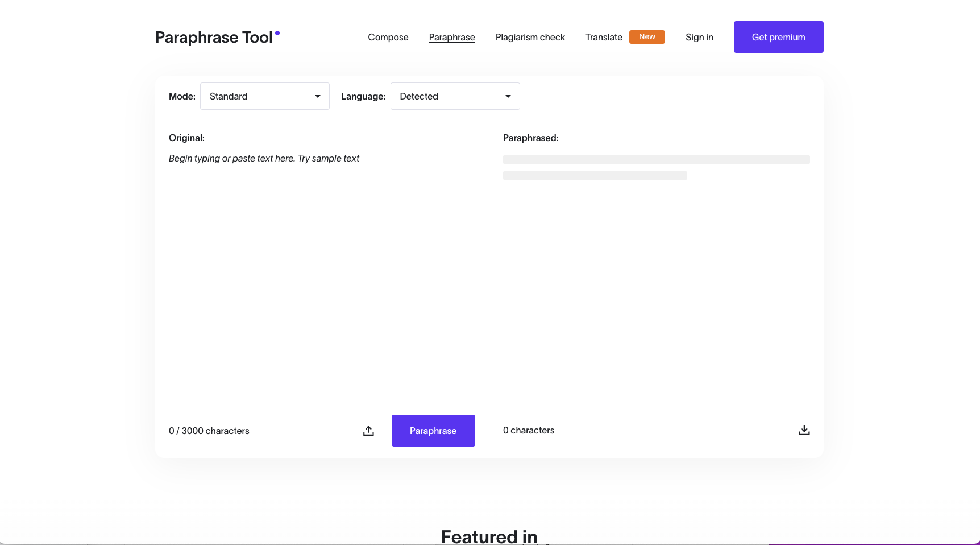Click the Paraphrased 0 characters counter
The width and height of the screenshot is (980, 545).
(x=529, y=430)
